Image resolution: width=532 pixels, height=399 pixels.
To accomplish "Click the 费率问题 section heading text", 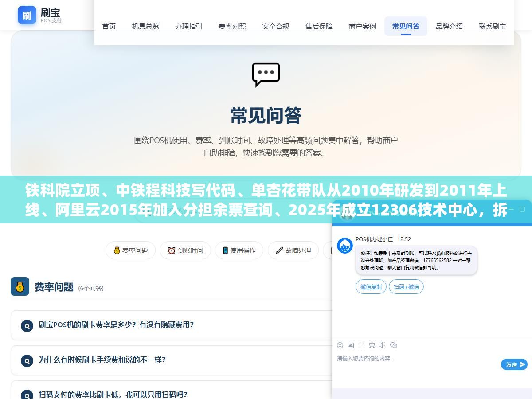I will 54,287.
